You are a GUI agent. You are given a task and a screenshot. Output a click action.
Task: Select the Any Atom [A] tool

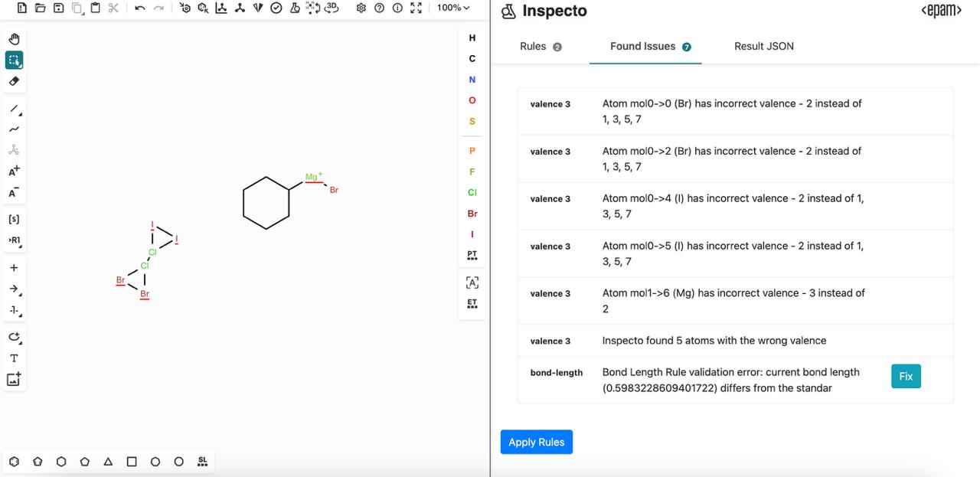472,283
